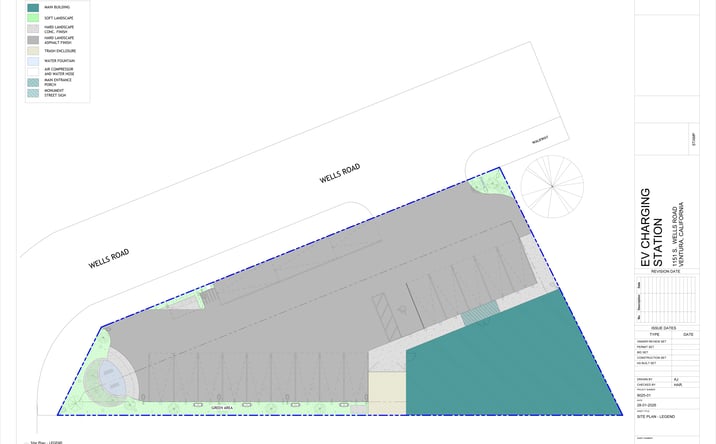Click the 'TYPE' column header
Screen dimensions: 716x444
pyautogui.click(x=654, y=334)
